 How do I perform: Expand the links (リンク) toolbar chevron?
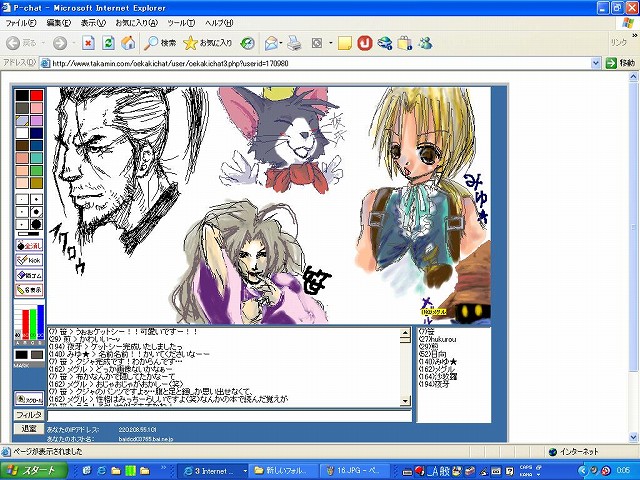coord(634,36)
